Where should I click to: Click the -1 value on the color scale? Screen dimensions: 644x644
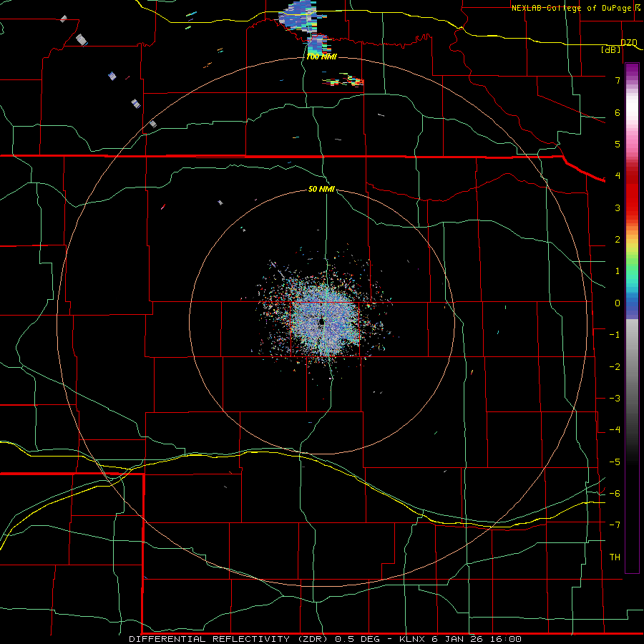pyautogui.click(x=615, y=335)
